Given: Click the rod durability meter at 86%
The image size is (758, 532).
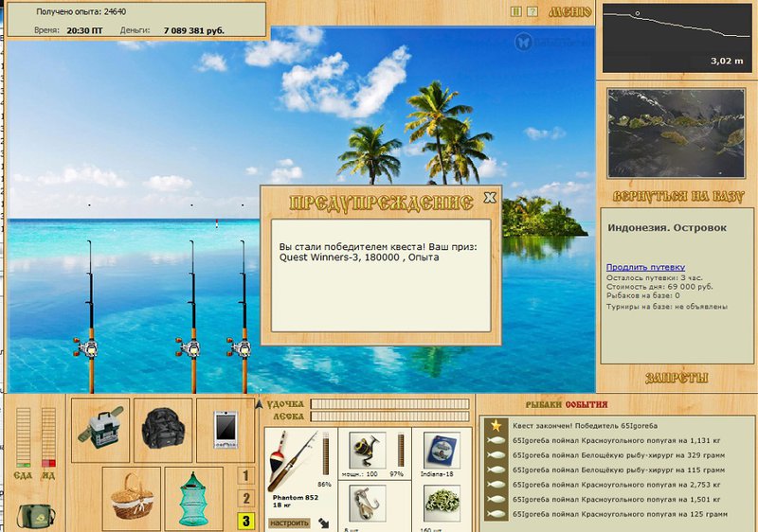Looking at the screenshot, I should pyautogui.click(x=326, y=453).
